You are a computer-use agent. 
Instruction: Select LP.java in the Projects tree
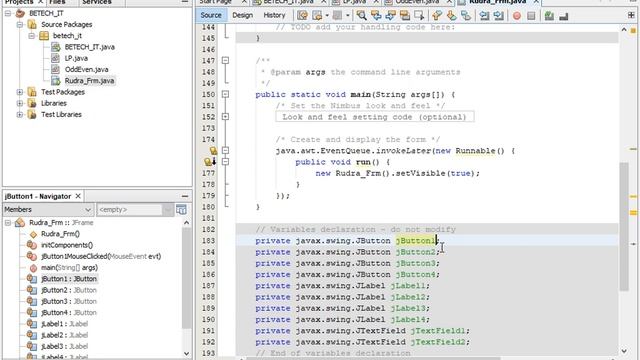pos(76,58)
